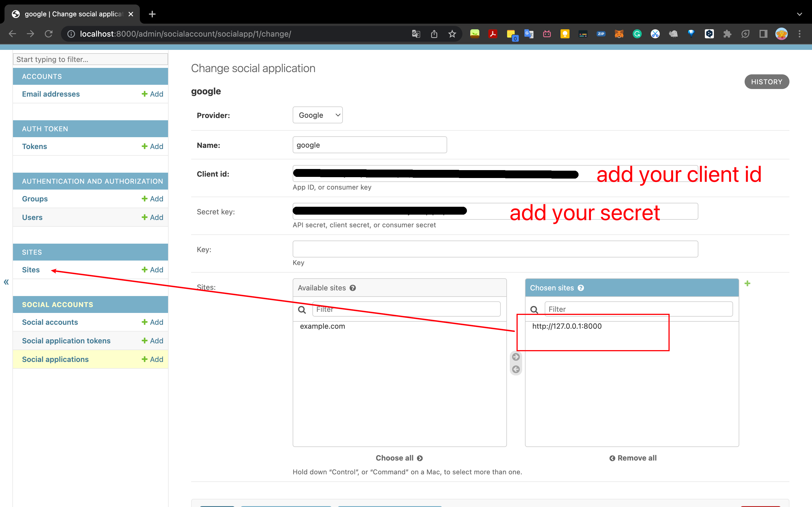Viewport: 812px width, 507px height.
Task: Open the Provider dropdown
Action: pos(317,115)
